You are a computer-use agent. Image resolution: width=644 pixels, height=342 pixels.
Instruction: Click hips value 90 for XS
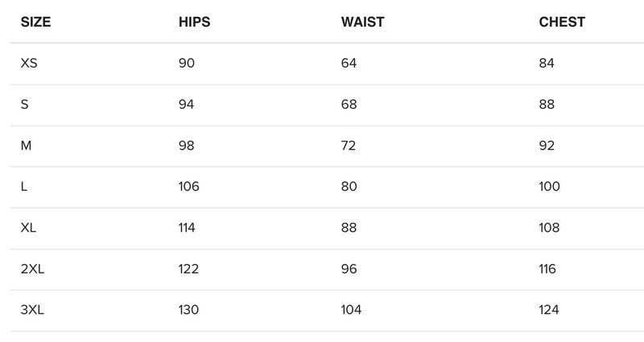[186, 63]
